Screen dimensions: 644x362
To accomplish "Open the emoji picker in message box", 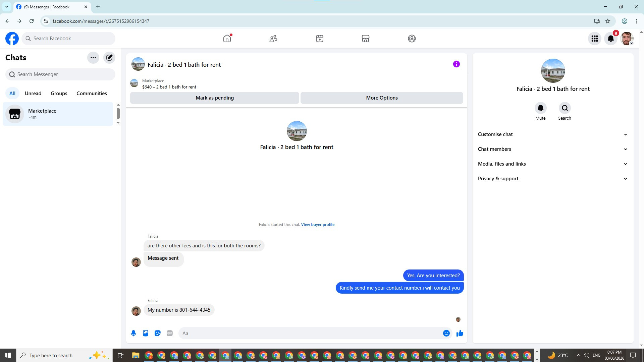I will coord(446,333).
